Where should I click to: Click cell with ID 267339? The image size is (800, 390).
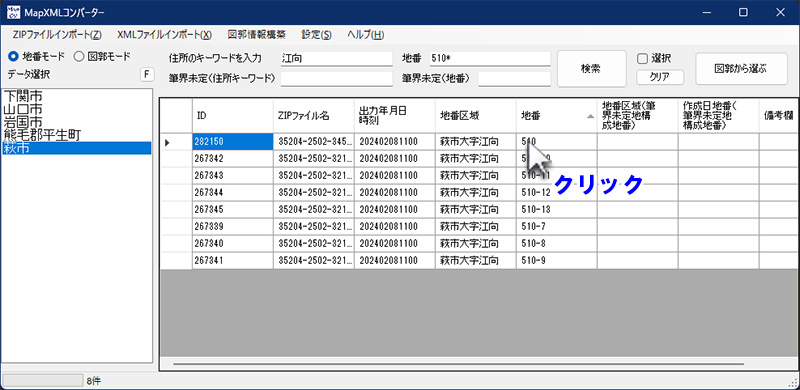[x=233, y=226]
